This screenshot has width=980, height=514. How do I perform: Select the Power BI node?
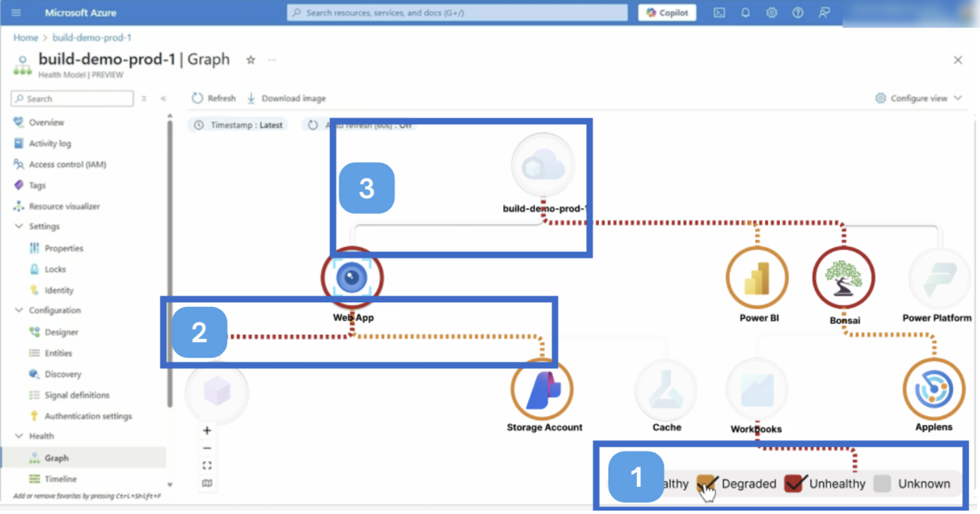click(x=757, y=278)
